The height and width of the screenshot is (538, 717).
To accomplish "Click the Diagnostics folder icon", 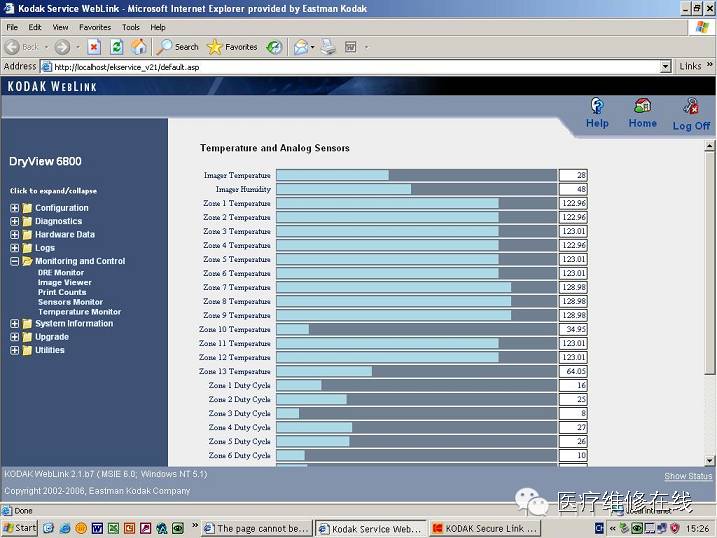I will (x=27, y=221).
